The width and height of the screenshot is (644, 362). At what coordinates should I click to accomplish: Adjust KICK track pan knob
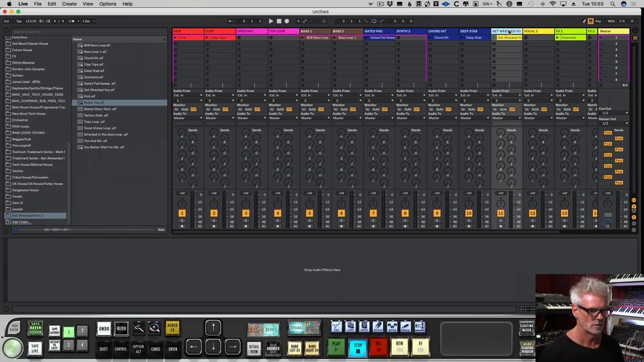click(182, 202)
